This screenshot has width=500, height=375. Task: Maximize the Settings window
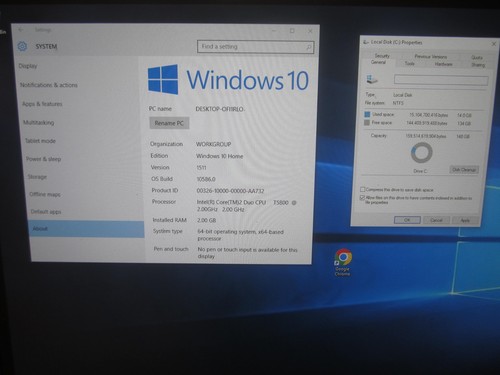292,31
